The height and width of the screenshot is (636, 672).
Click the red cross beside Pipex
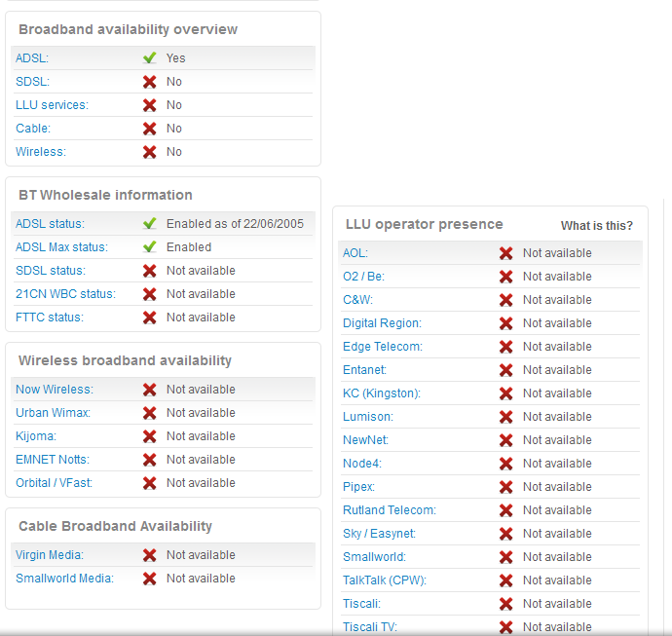click(506, 487)
